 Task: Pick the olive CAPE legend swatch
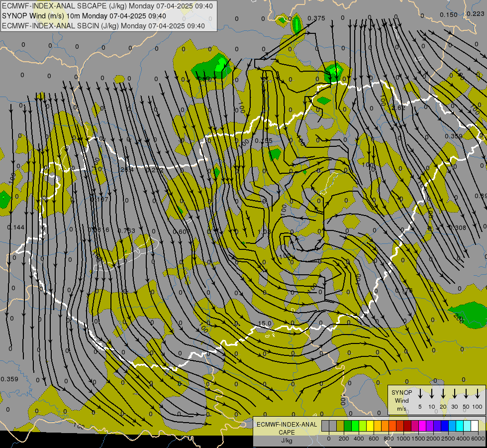coord(340,426)
